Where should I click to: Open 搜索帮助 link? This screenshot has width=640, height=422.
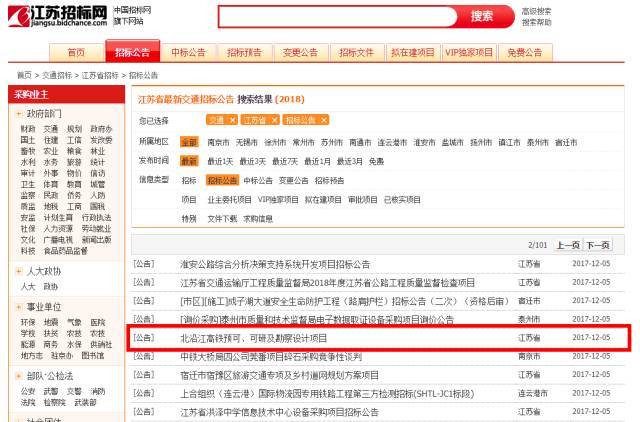coord(536,22)
